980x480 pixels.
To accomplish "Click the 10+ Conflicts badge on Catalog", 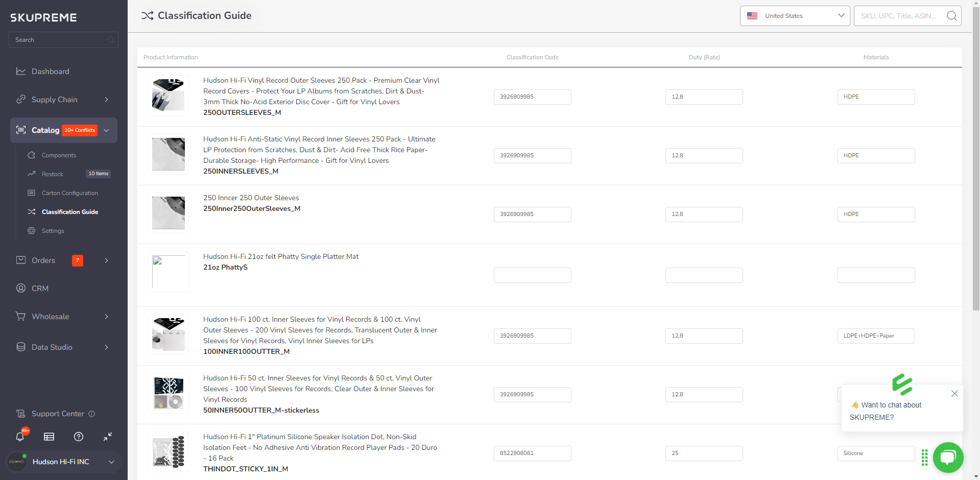I will tap(79, 130).
